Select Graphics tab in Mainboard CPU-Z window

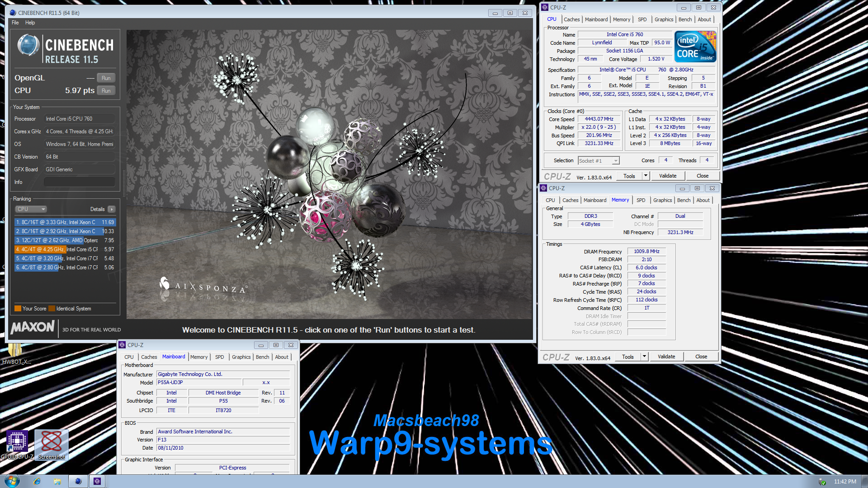[241, 357]
